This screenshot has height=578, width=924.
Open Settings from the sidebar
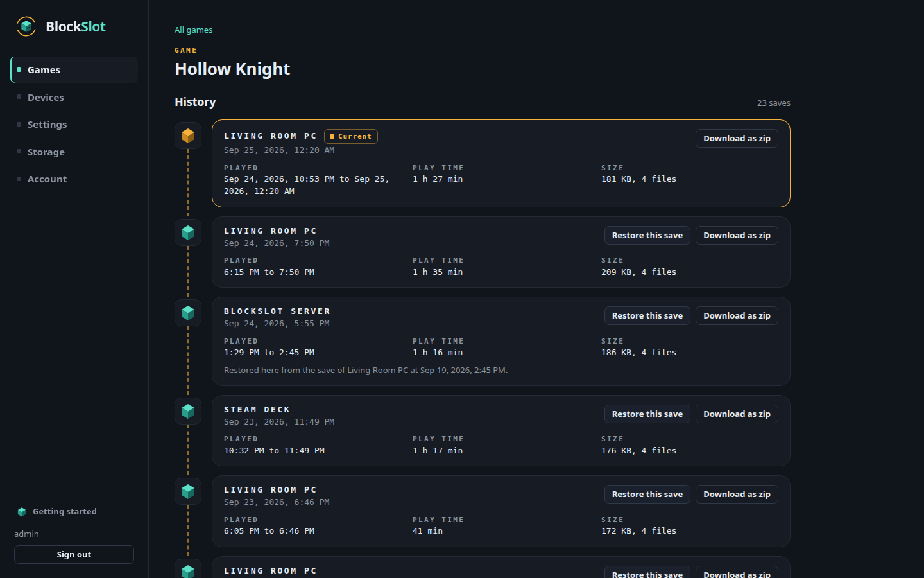pyautogui.click(x=74, y=125)
